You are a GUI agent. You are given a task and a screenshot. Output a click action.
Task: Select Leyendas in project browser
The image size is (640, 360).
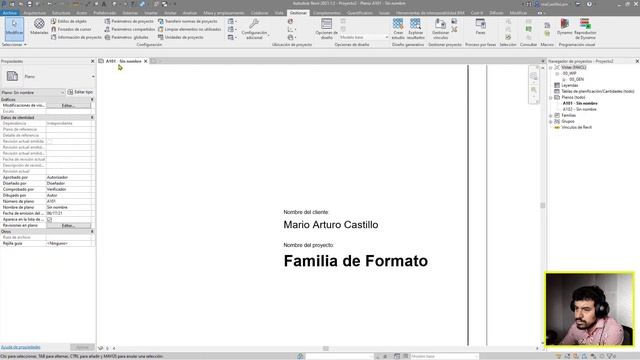(x=569, y=85)
